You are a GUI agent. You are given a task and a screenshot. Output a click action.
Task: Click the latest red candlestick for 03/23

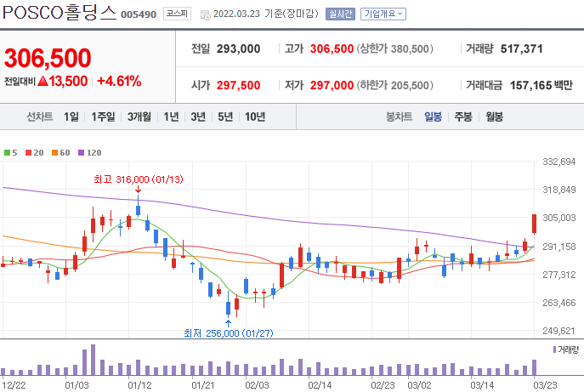pyautogui.click(x=534, y=224)
